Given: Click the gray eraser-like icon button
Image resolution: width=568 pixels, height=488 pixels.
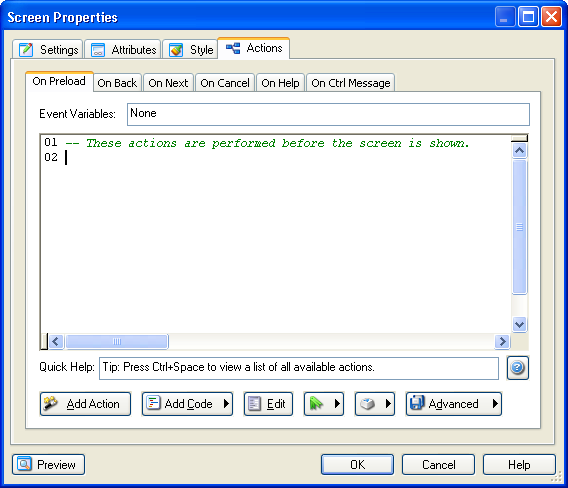Looking at the screenshot, I should (368, 404).
